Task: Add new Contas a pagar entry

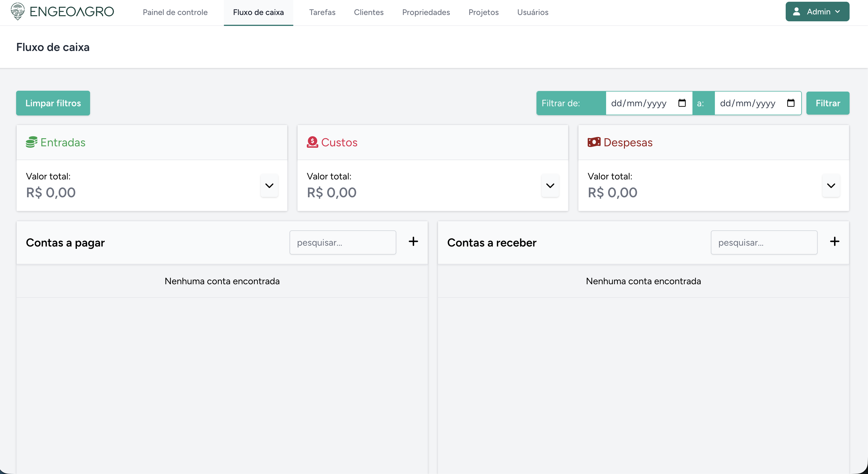Action: [413, 241]
